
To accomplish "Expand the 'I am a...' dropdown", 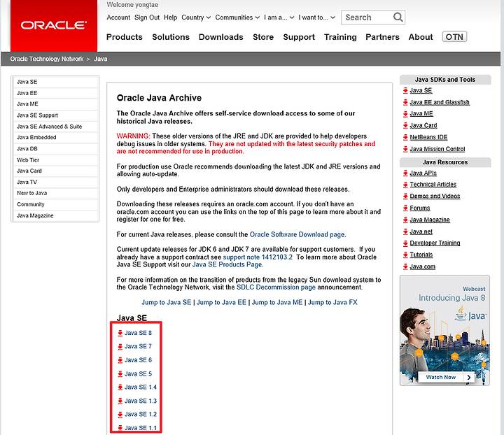I will tap(279, 17).
